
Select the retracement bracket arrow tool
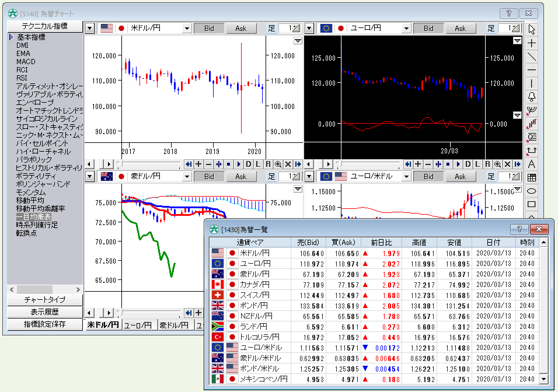[x=532, y=150]
